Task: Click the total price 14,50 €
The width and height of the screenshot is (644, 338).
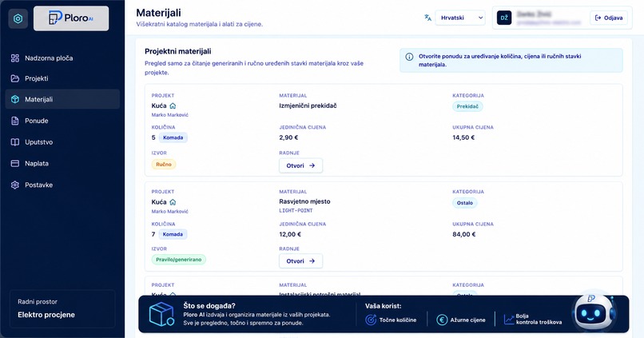Action: (x=463, y=137)
